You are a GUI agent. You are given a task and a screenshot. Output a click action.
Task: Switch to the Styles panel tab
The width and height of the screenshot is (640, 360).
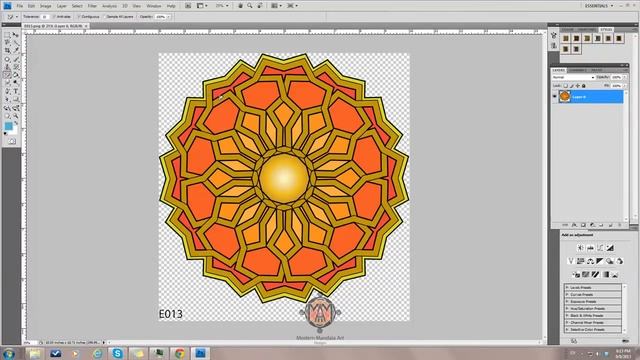tap(606, 29)
